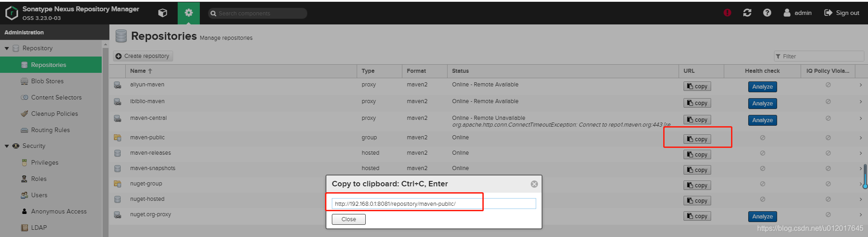This screenshot has width=868, height=237.
Task: Copy URL of maven-central repository
Action: point(697,120)
